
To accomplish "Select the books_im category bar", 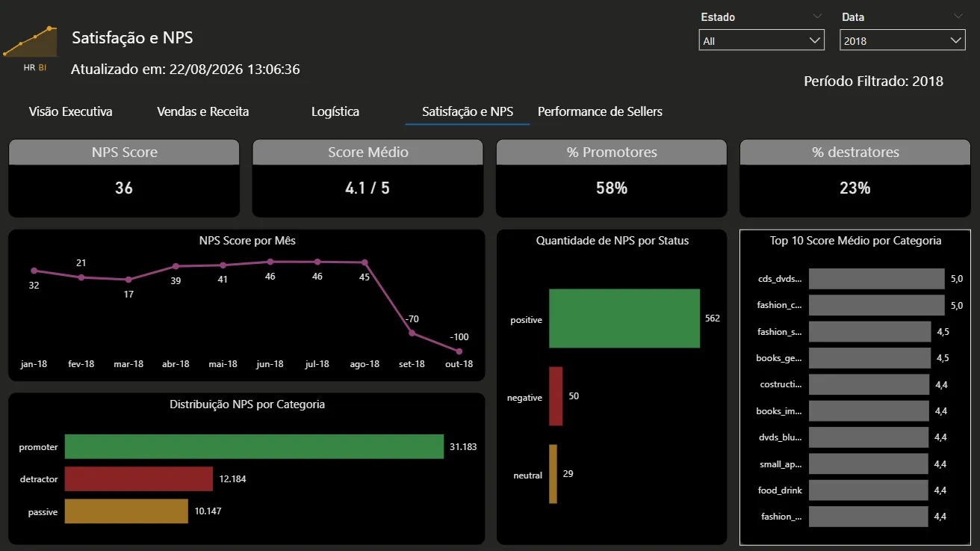I will click(869, 411).
